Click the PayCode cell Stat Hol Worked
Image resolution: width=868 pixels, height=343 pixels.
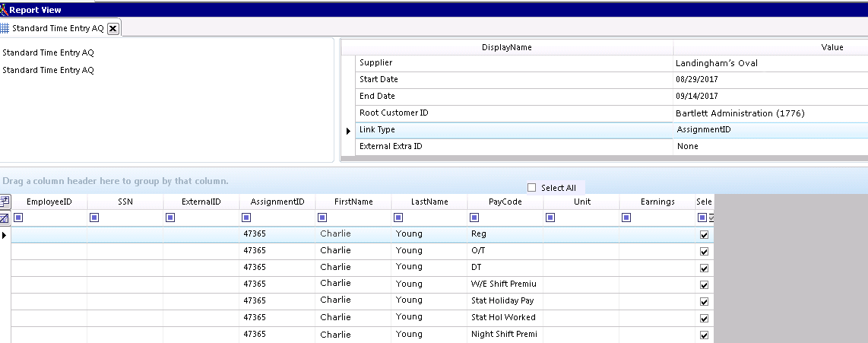(505, 317)
